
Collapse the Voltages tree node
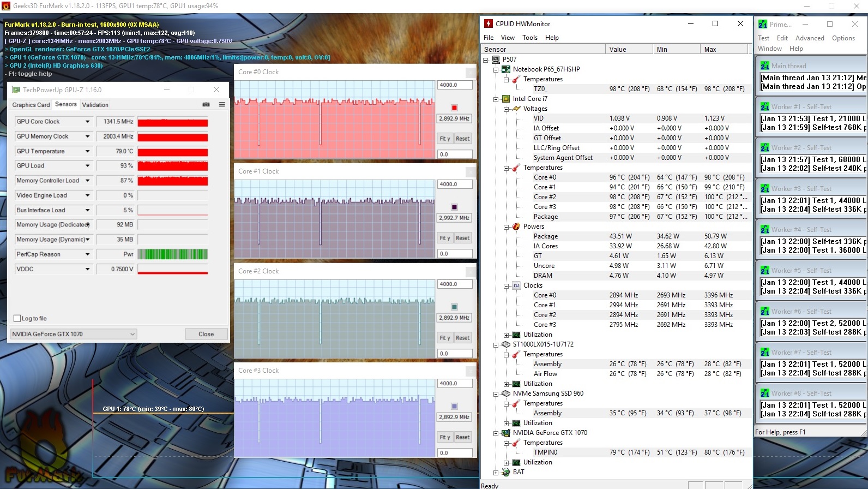click(506, 109)
